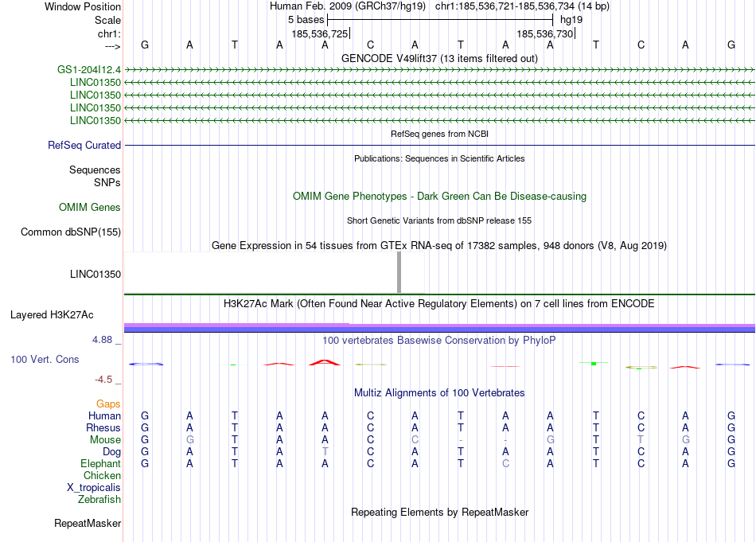The height and width of the screenshot is (542, 756).
Task: Click the green PhyloP mark with square
Action: click(x=594, y=363)
